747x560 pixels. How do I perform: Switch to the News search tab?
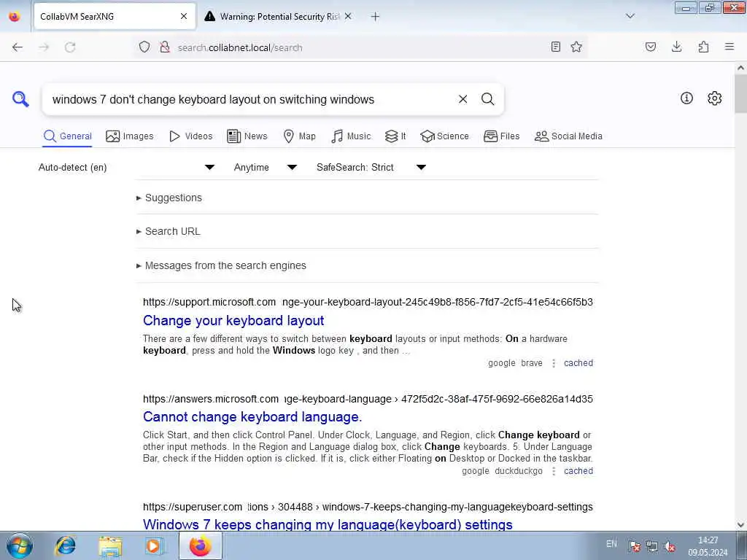(x=247, y=136)
